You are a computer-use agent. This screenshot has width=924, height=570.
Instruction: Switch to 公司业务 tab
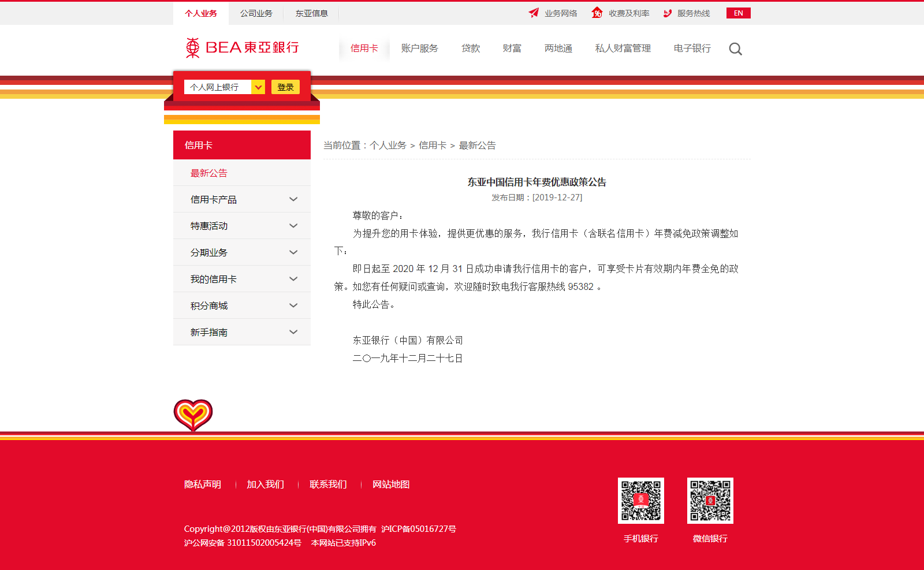[x=256, y=13]
